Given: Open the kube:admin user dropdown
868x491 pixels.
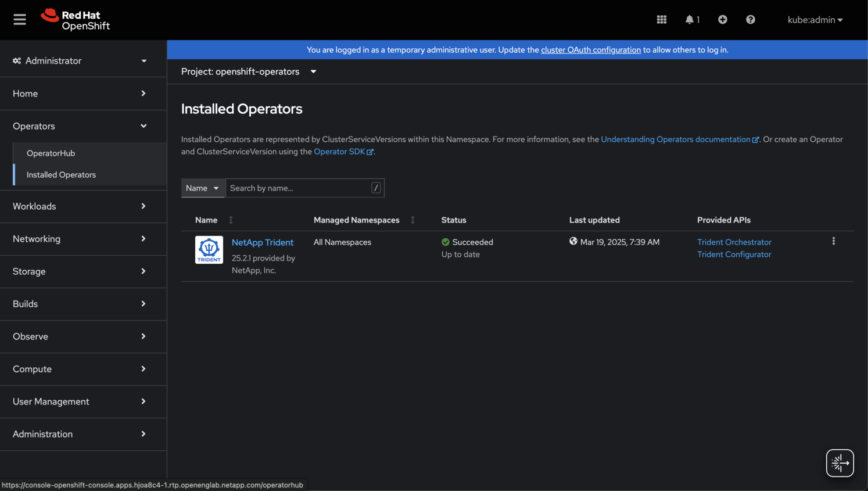Looking at the screenshot, I should 815,20.
